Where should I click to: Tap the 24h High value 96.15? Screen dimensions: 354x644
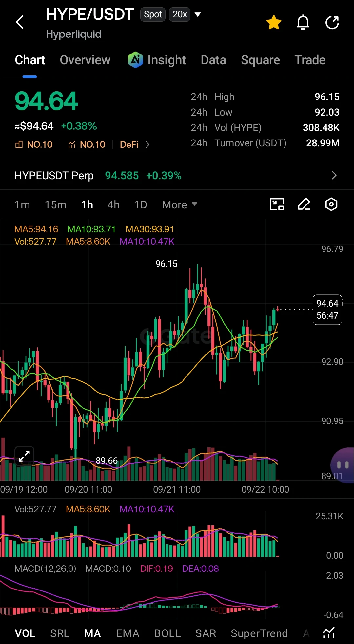click(327, 97)
